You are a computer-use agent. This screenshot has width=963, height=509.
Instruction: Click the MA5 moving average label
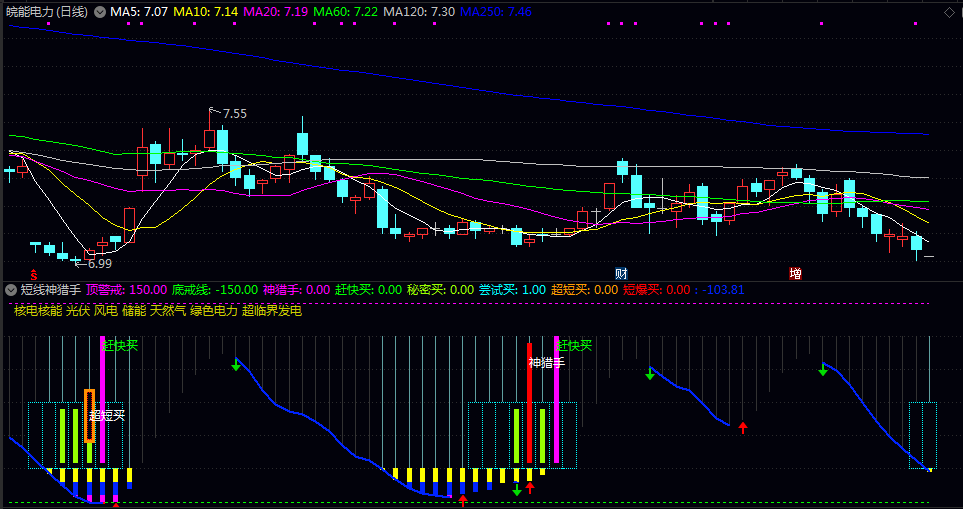[x=138, y=12]
